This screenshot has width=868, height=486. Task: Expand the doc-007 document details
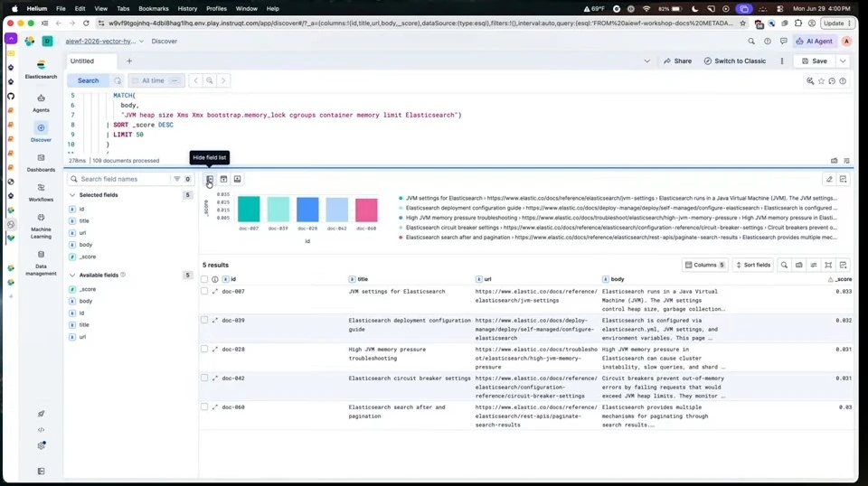tap(215, 292)
